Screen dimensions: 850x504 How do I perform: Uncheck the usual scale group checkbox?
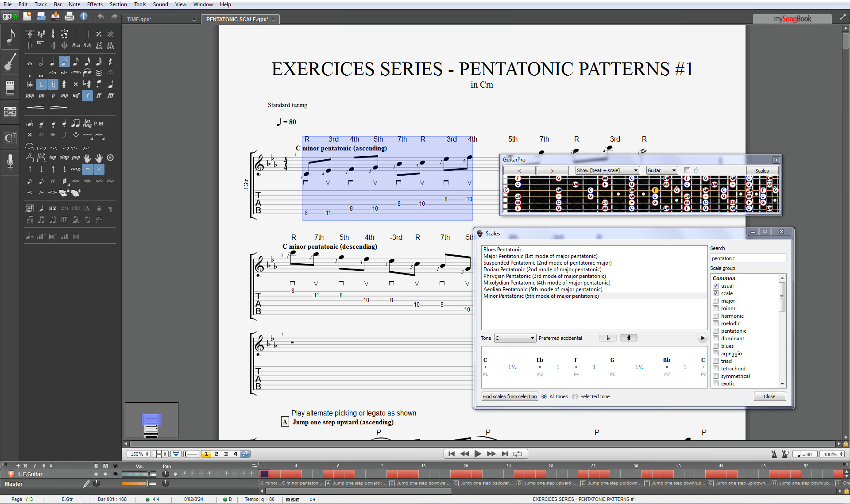click(x=715, y=286)
